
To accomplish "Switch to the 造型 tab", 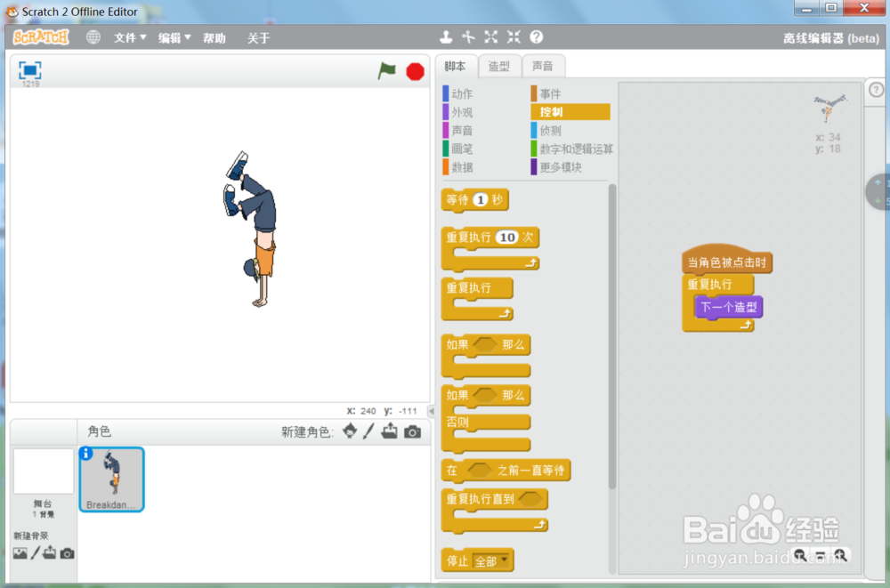I will [x=499, y=66].
